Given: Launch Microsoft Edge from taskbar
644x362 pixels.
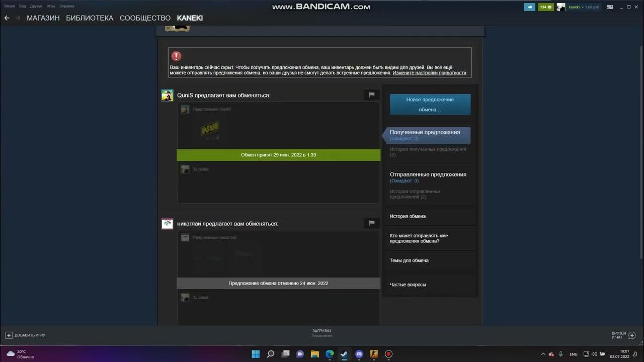Looking at the screenshot, I should coord(330,354).
